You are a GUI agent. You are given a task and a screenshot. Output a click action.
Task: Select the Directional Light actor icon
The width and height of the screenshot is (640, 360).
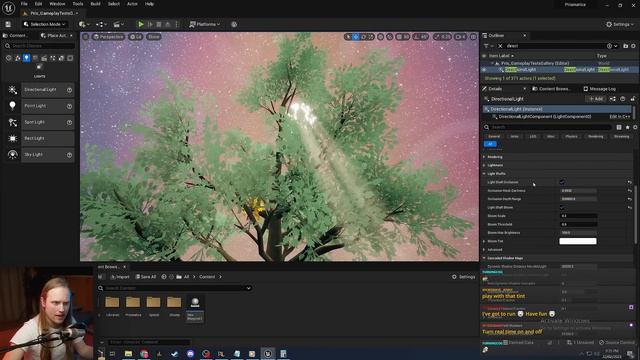pos(13,90)
